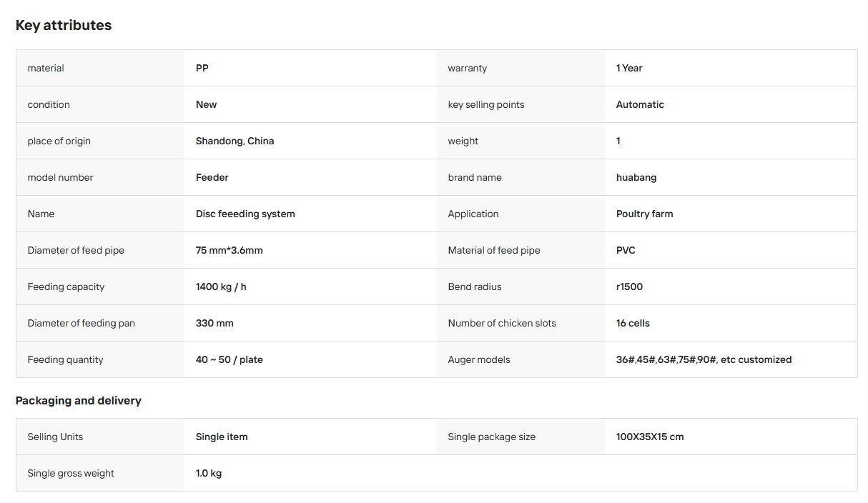Click the PVC feed pipe material value
Image resolution: width=868 pixels, height=503 pixels.
[x=626, y=250]
